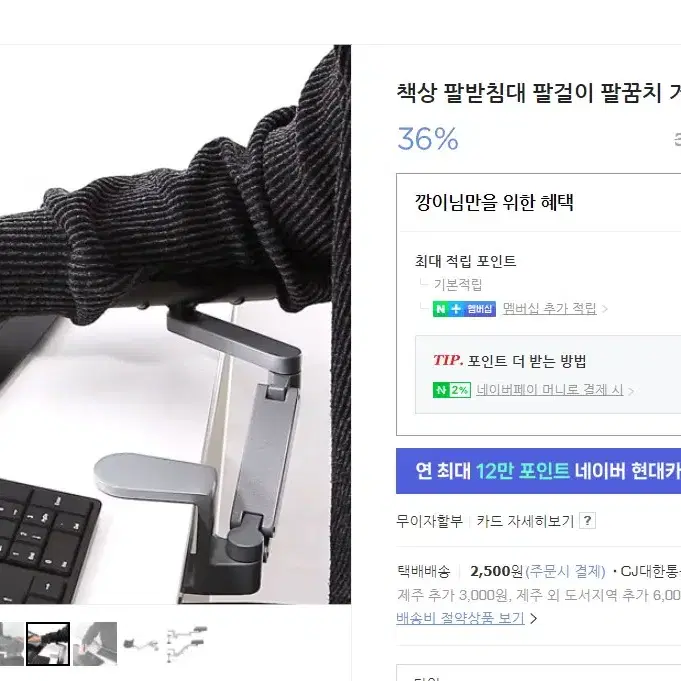Expand arrow after 네이버페이 머니로 결제 시
The width and height of the screenshot is (681, 681).
631,391
